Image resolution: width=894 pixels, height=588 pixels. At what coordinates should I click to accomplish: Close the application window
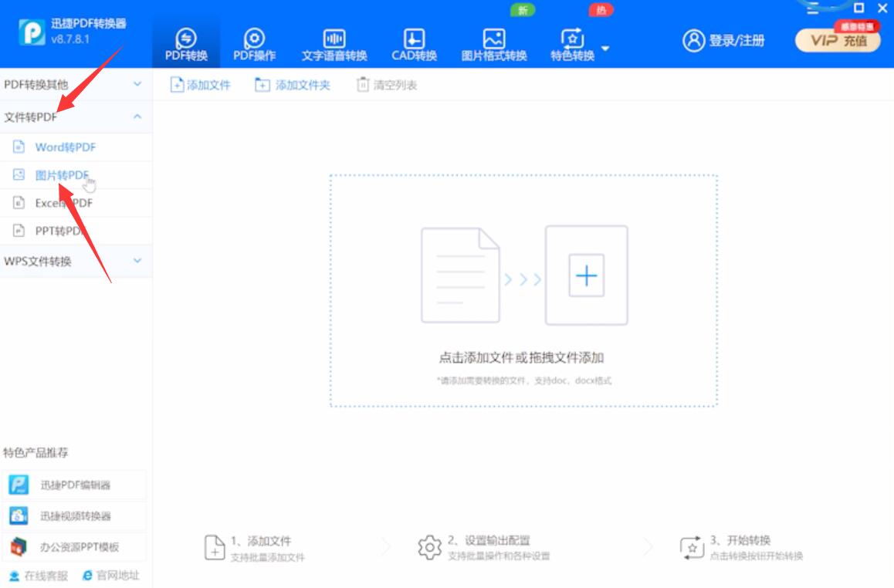click(882, 8)
